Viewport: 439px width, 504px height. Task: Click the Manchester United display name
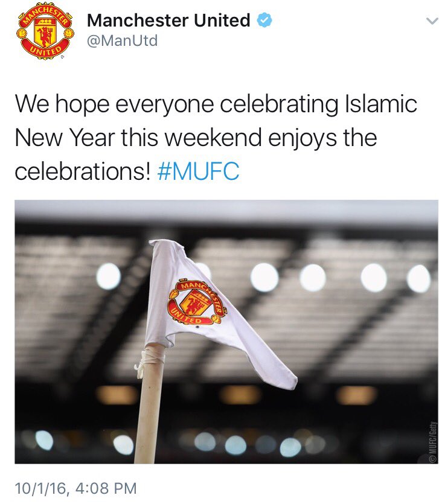point(168,21)
